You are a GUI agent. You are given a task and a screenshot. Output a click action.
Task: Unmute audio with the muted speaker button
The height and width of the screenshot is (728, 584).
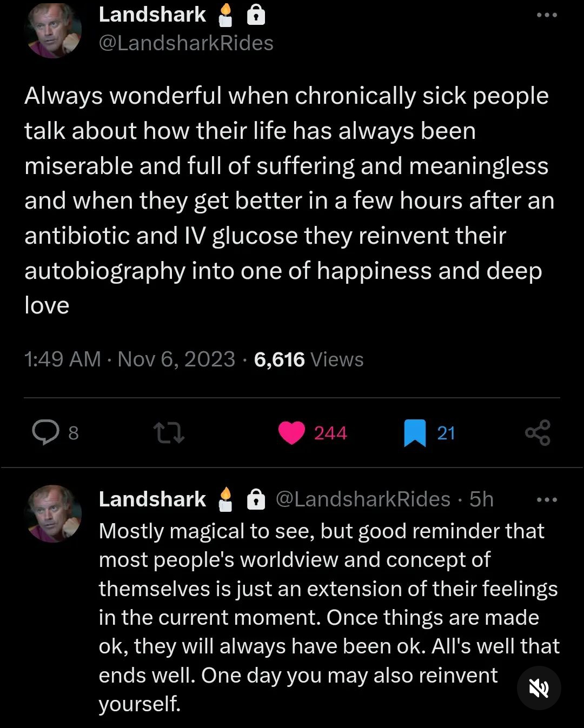pyautogui.click(x=539, y=687)
